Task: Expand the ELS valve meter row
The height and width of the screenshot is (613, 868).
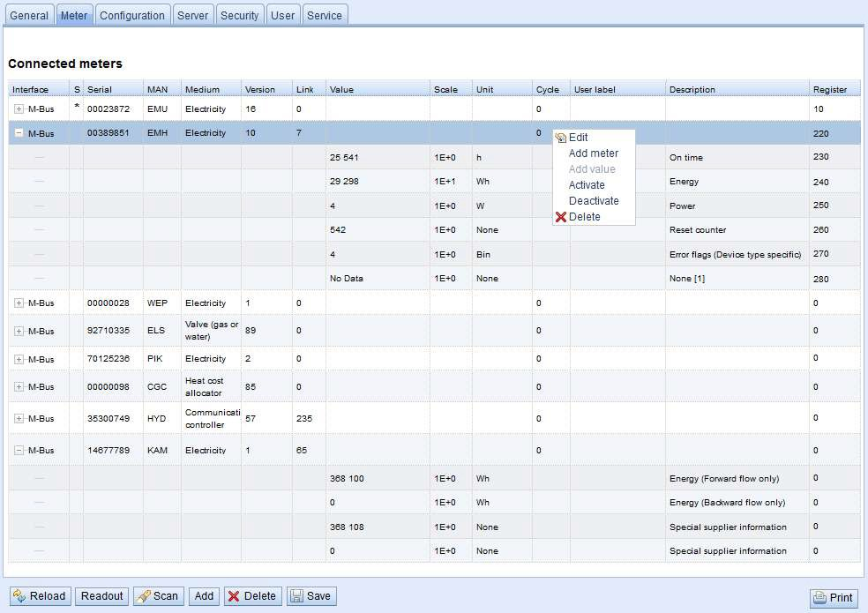Action: click(x=19, y=331)
